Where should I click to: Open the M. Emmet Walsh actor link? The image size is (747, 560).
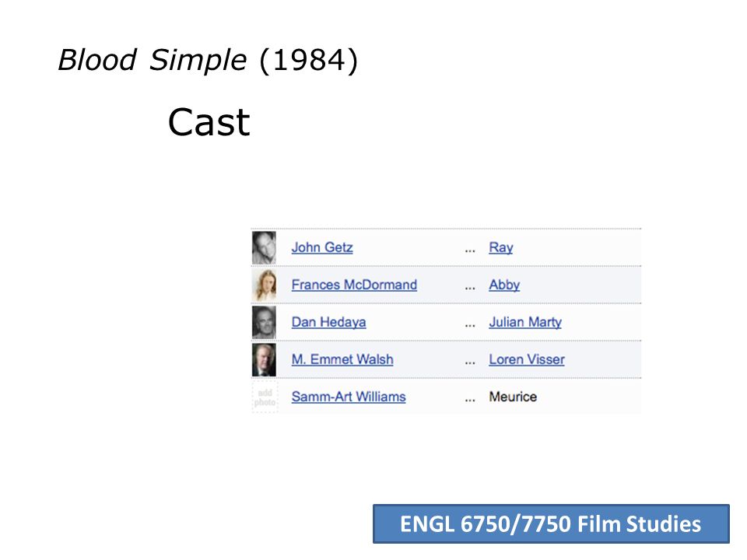[342, 359]
